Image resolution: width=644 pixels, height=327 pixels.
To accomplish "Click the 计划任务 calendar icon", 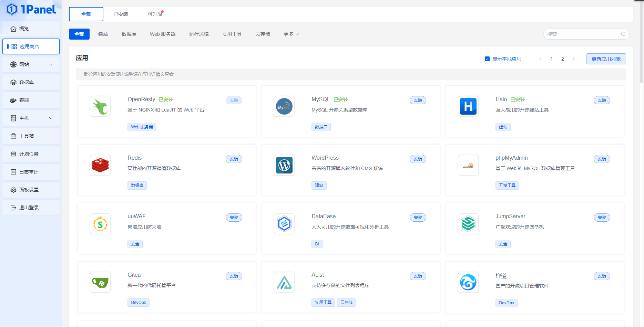I will coord(13,154).
